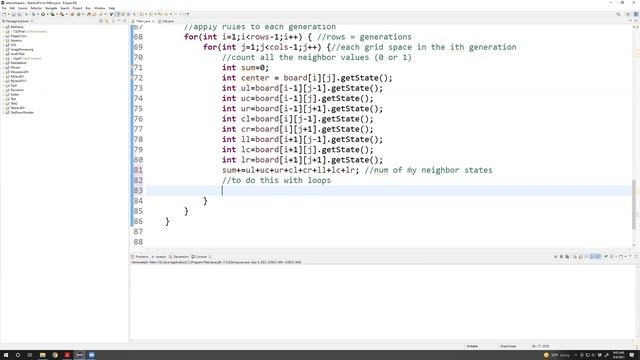This screenshot has width=640, height=360.
Task: Click the comment '//to do this with loops'
Action: [276, 180]
